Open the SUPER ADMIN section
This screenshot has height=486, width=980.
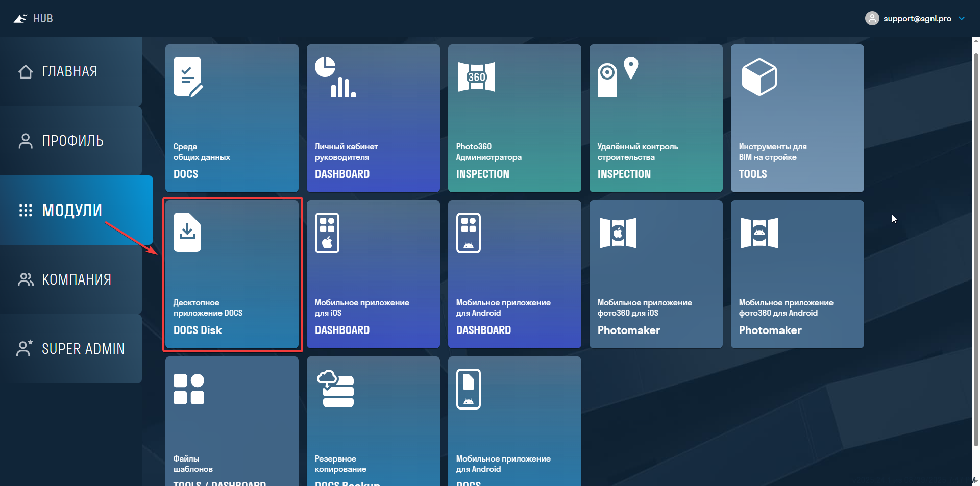[71, 349]
